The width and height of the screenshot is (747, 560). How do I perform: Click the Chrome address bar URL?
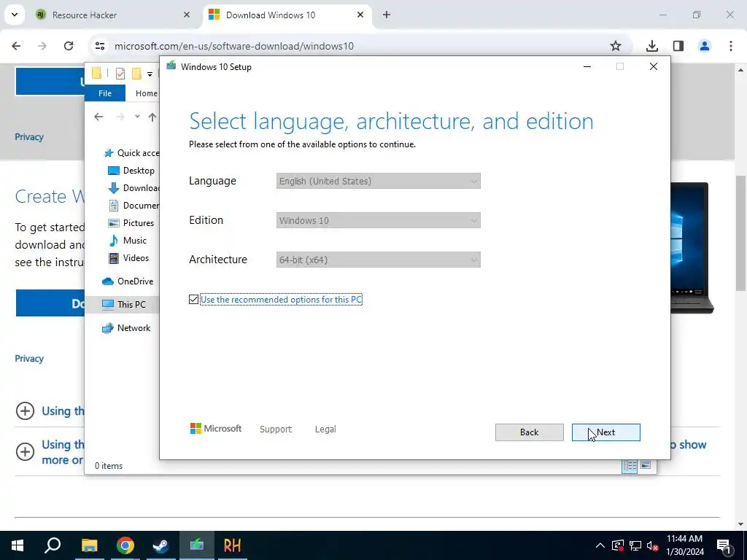[x=234, y=46]
